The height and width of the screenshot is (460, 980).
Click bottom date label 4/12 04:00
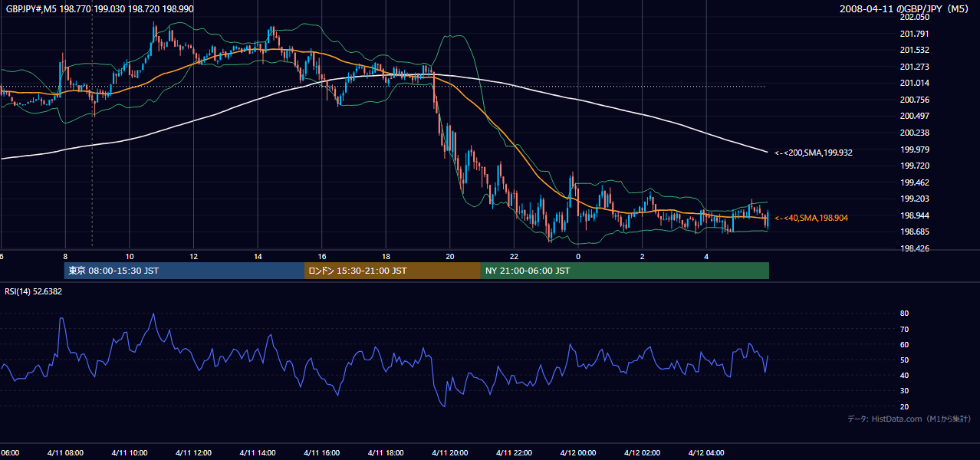click(706, 452)
